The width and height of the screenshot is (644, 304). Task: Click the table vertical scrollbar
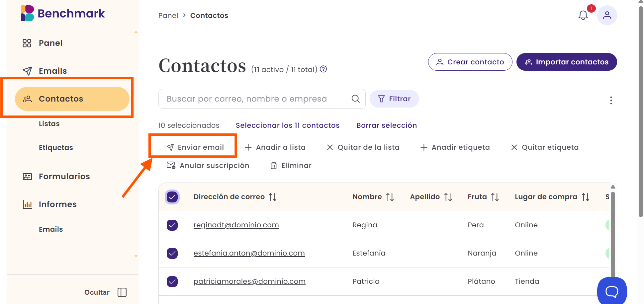point(613,234)
